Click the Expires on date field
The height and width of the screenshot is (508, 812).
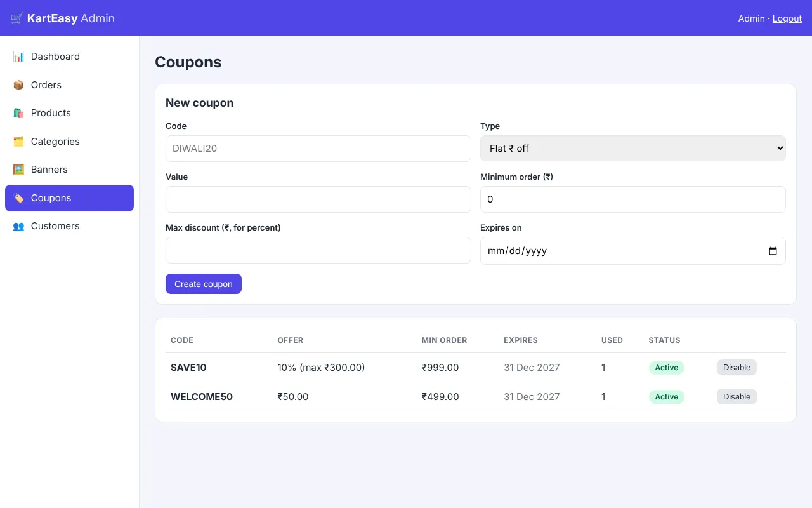pyautogui.click(x=632, y=251)
